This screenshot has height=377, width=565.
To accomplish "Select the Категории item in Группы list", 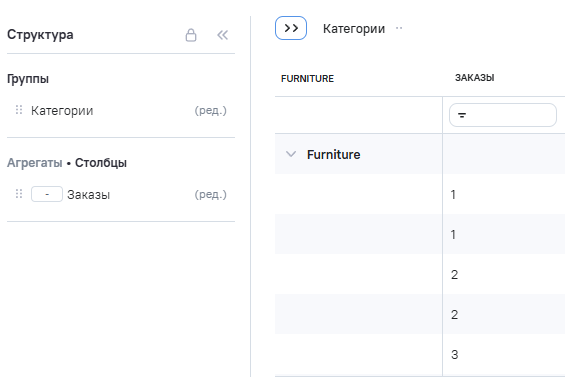I will pos(62,110).
